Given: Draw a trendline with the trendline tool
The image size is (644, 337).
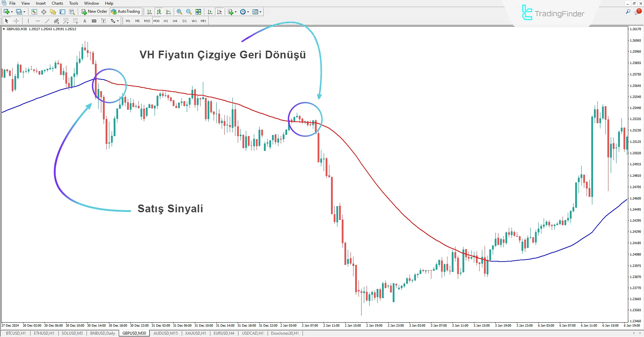Looking at the screenshot, I should point(47,21).
